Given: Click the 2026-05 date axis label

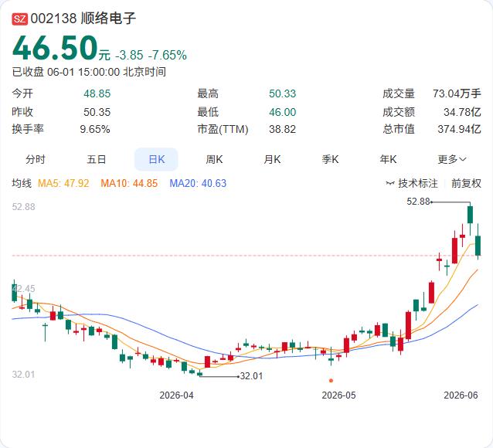Looking at the screenshot, I should click(x=338, y=395).
